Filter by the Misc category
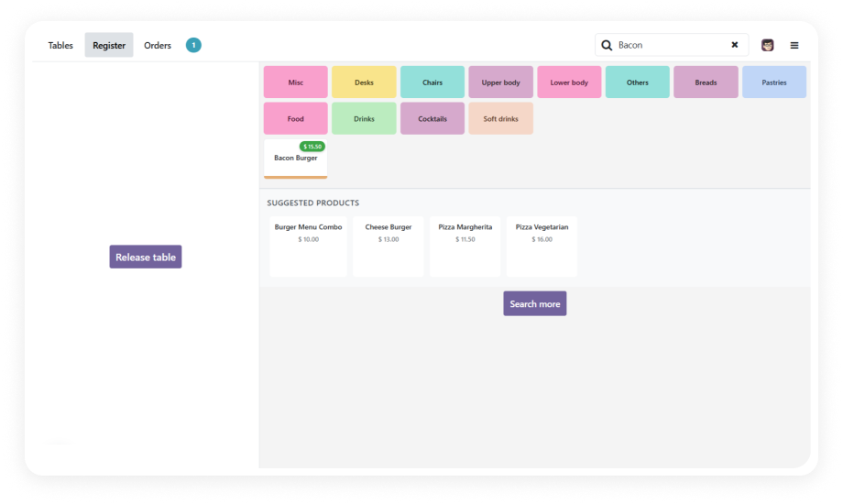843x504 pixels. pyautogui.click(x=296, y=82)
